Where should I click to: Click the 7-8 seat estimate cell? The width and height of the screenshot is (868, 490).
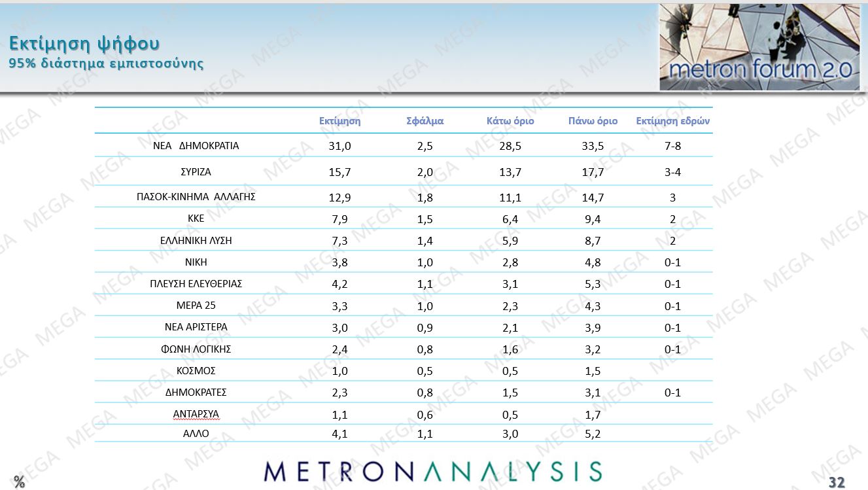[672, 145]
